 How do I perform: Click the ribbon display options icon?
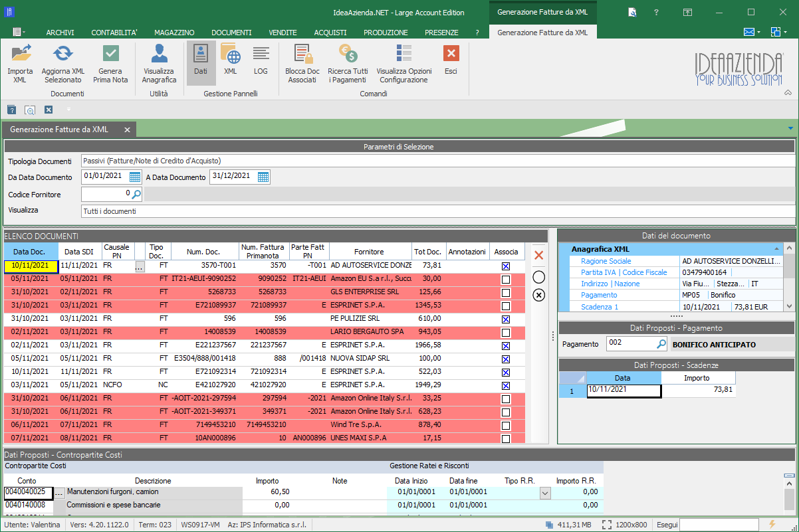click(x=688, y=12)
